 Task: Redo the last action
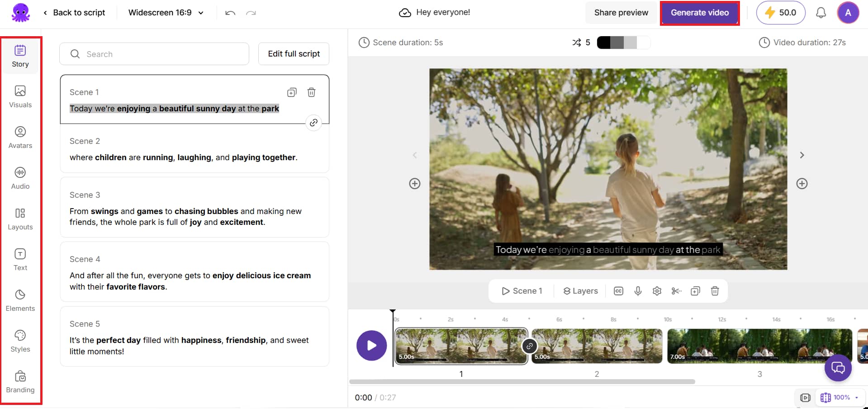[x=251, y=13]
